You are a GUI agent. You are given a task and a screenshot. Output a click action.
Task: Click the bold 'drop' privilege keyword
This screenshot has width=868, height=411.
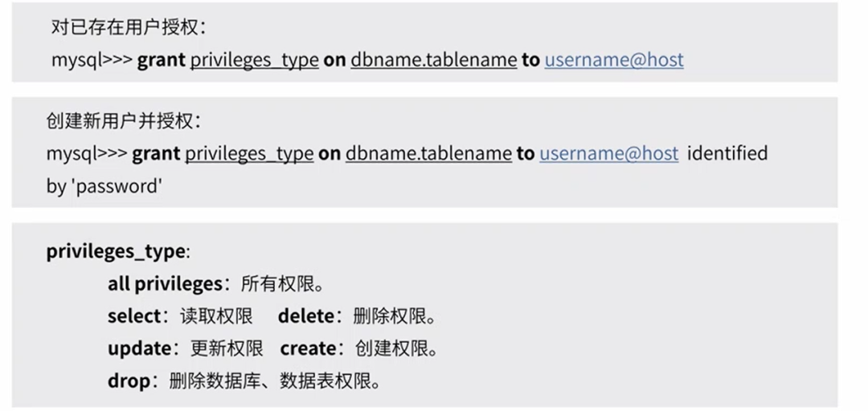click(129, 380)
